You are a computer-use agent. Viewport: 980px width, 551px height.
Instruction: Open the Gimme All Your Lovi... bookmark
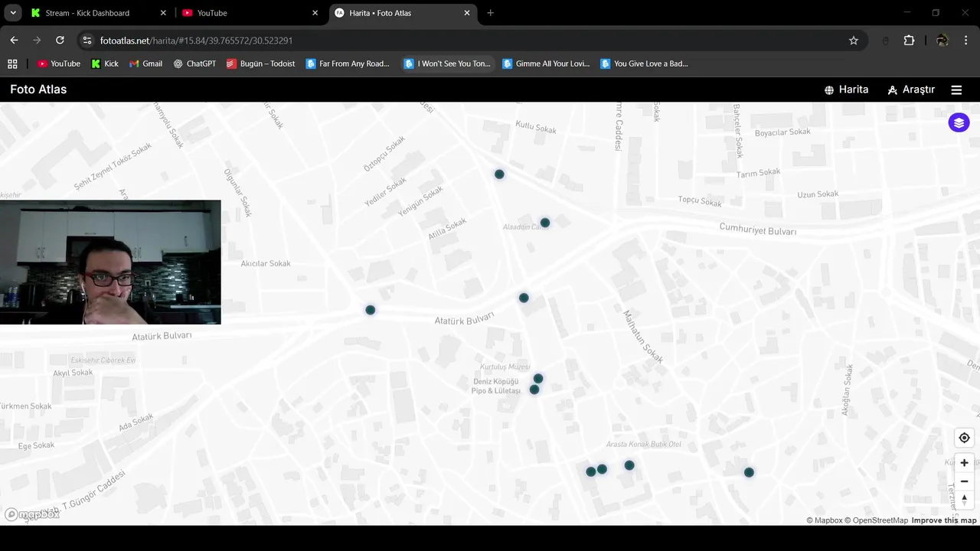tap(546, 64)
